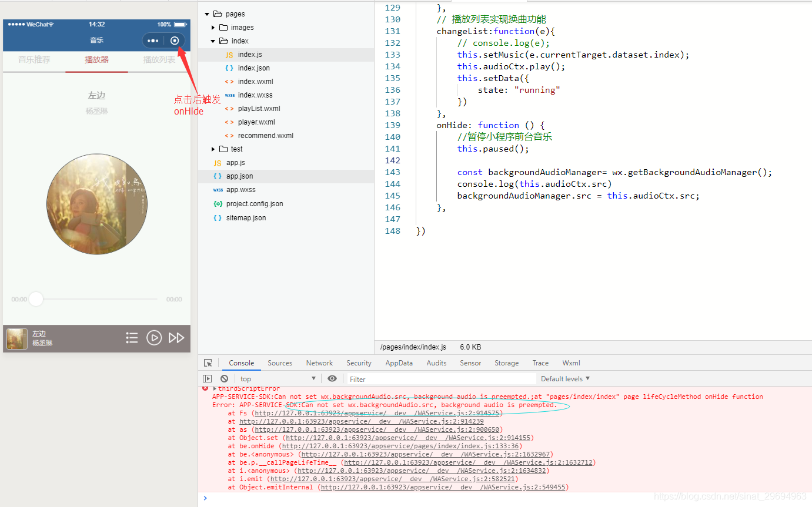Image resolution: width=812 pixels, height=507 pixels.
Task: Open the mini program more-options dots menu
Action: pyautogui.click(x=153, y=41)
